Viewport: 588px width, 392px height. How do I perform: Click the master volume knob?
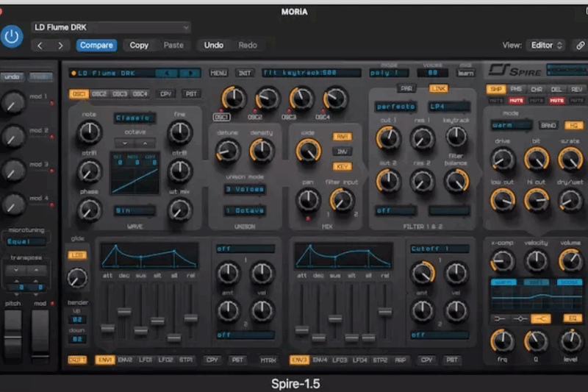coord(570,260)
